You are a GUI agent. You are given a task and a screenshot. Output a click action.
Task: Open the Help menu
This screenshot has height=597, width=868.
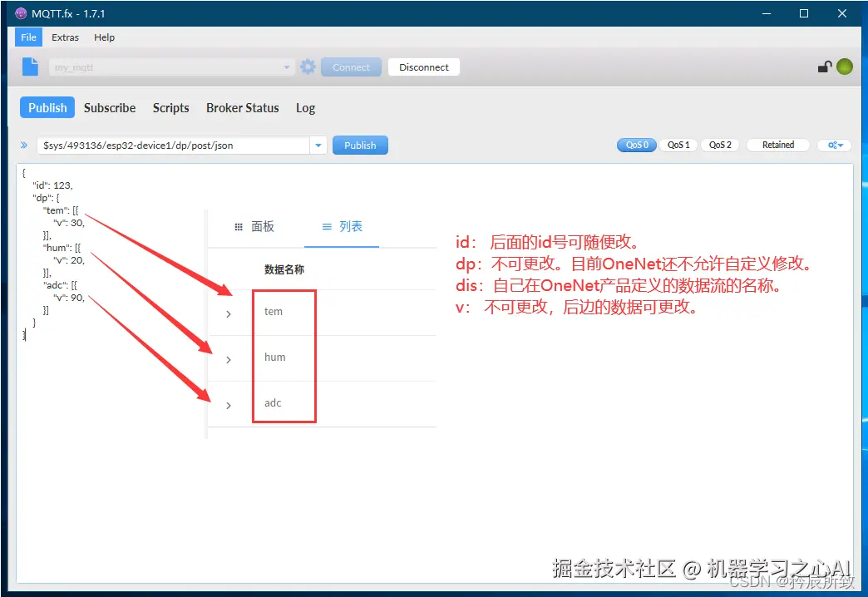click(x=104, y=37)
